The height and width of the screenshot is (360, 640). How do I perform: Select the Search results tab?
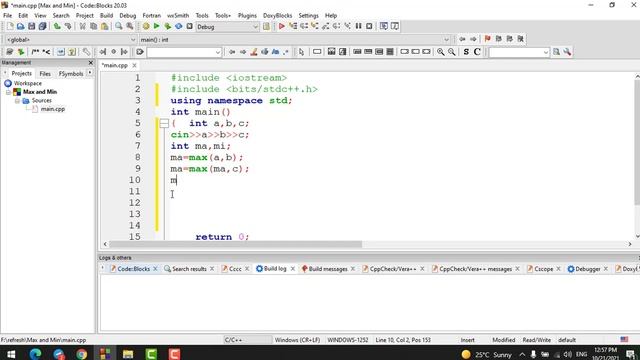tap(189, 269)
